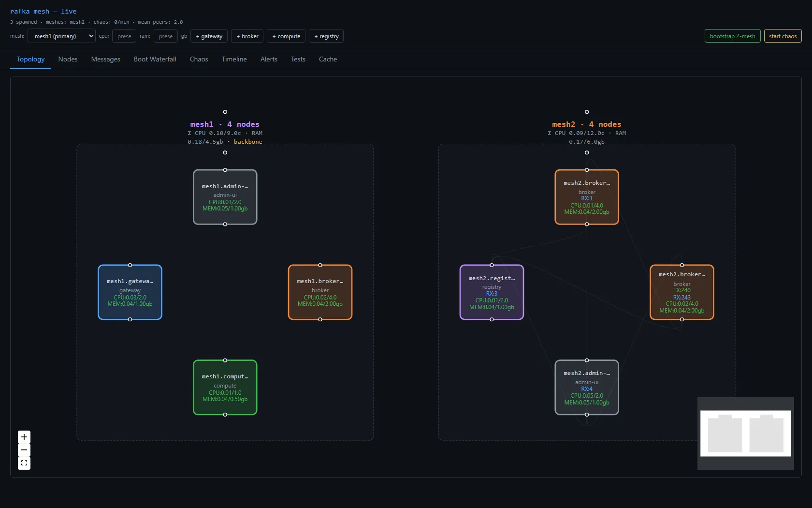Open the Messages tab
Viewport: 812px width, 508px height.
tap(105, 59)
